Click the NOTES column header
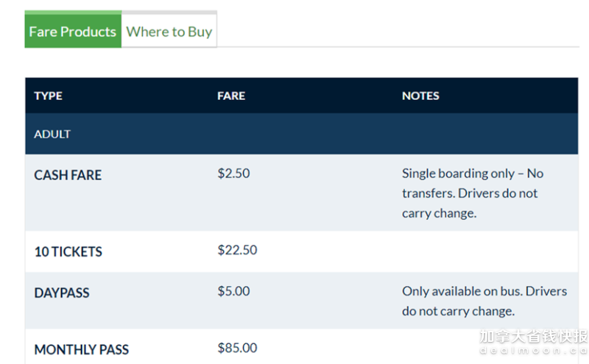Image resolution: width=589 pixels, height=364 pixels. (x=420, y=96)
